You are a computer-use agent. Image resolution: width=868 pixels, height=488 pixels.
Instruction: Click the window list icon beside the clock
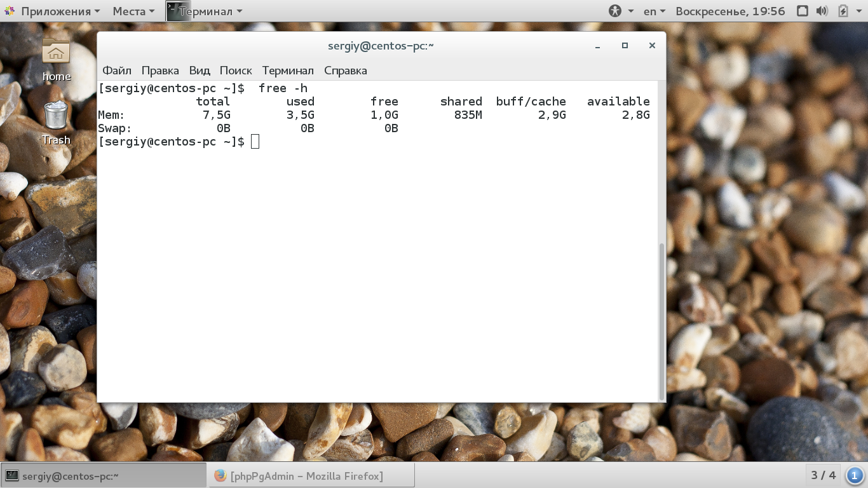[x=803, y=11]
